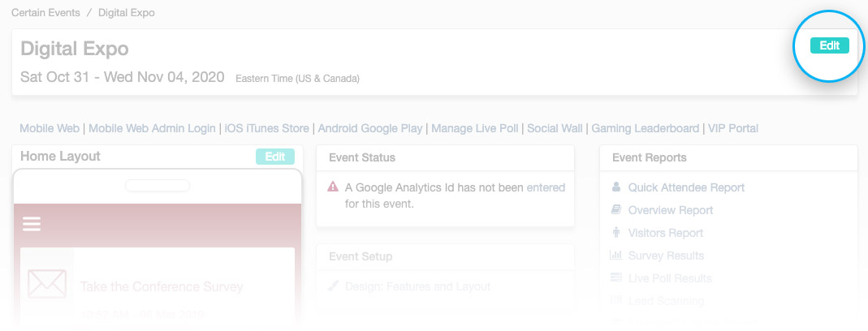Open the Social Wall link
This screenshot has height=331, width=868.
(x=555, y=128)
